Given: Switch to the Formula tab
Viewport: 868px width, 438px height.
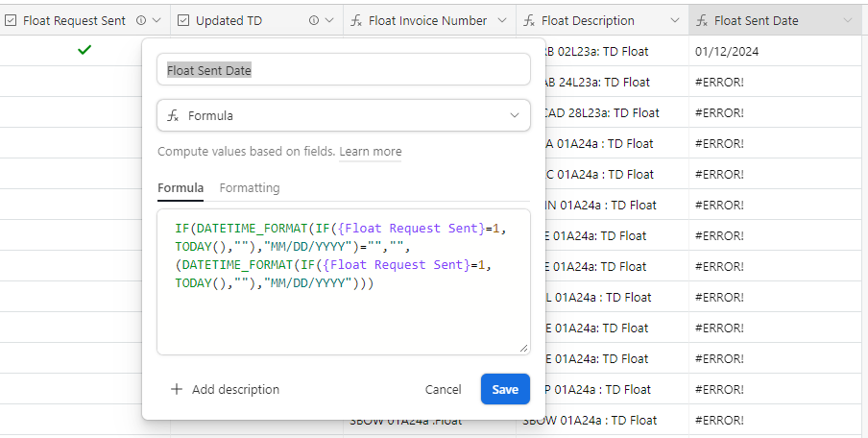Looking at the screenshot, I should (x=181, y=187).
